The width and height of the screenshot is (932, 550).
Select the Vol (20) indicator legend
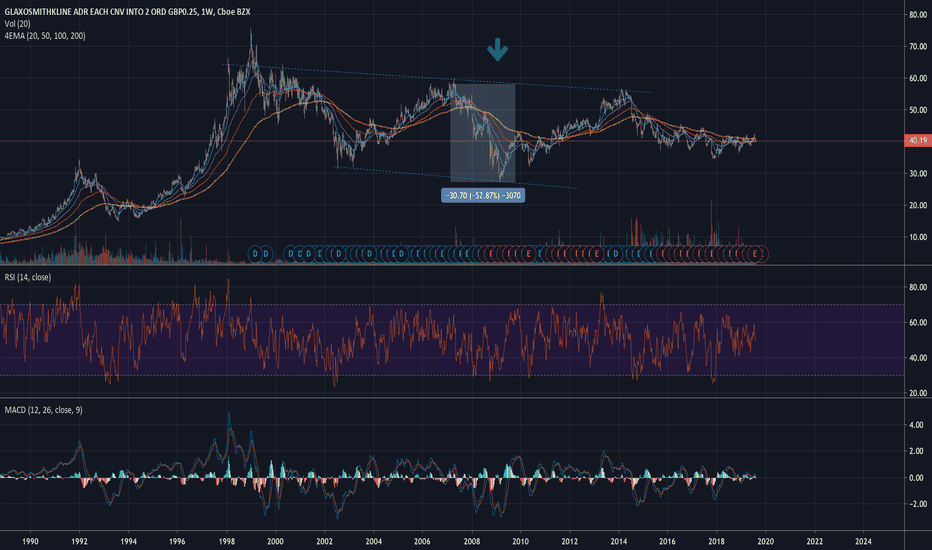point(17,24)
